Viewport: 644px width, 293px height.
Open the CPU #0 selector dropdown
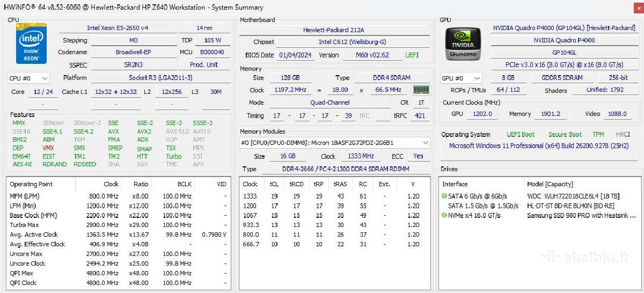pyautogui.click(x=28, y=78)
